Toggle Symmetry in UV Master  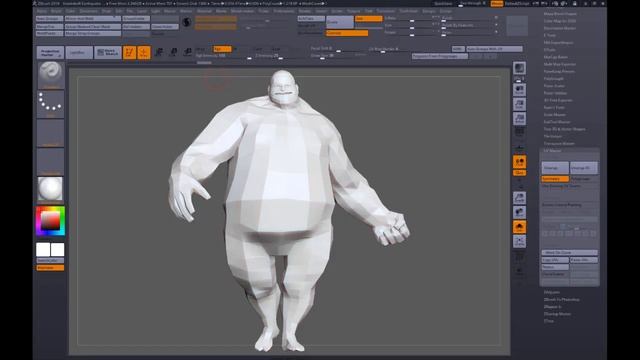555,179
